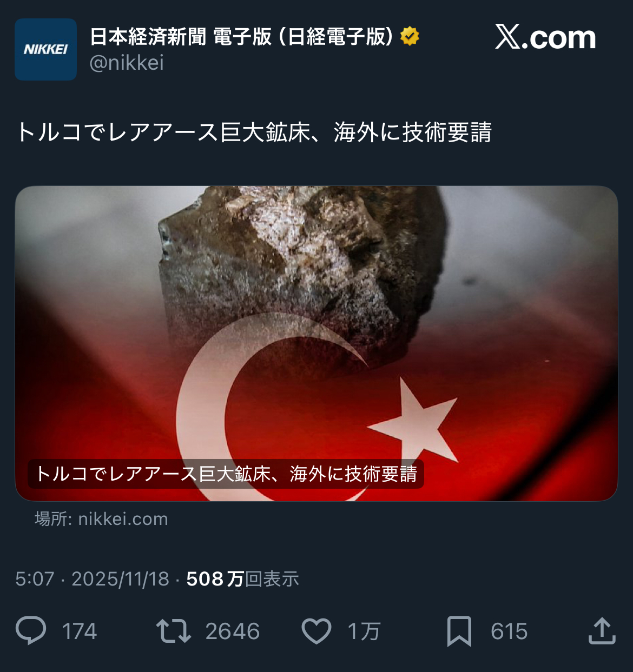The width and height of the screenshot is (633, 672).
Task: Click the 615 bookmarks count
Action: (x=509, y=631)
